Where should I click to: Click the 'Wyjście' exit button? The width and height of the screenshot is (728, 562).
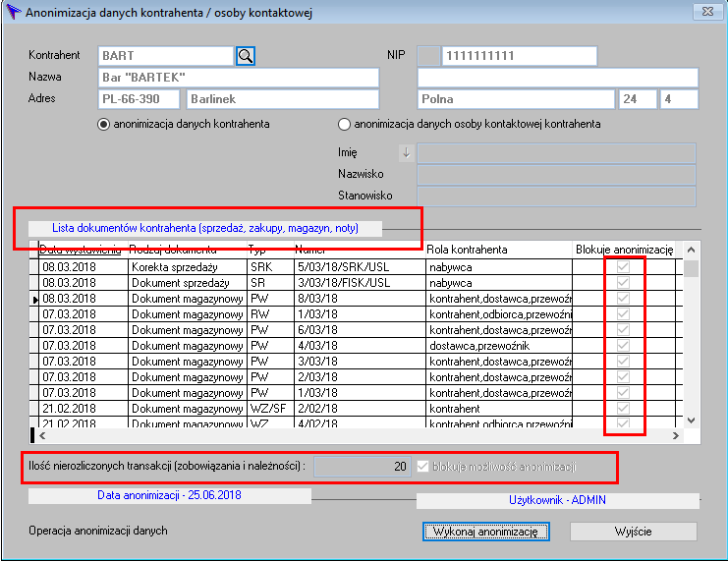click(633, 532)
